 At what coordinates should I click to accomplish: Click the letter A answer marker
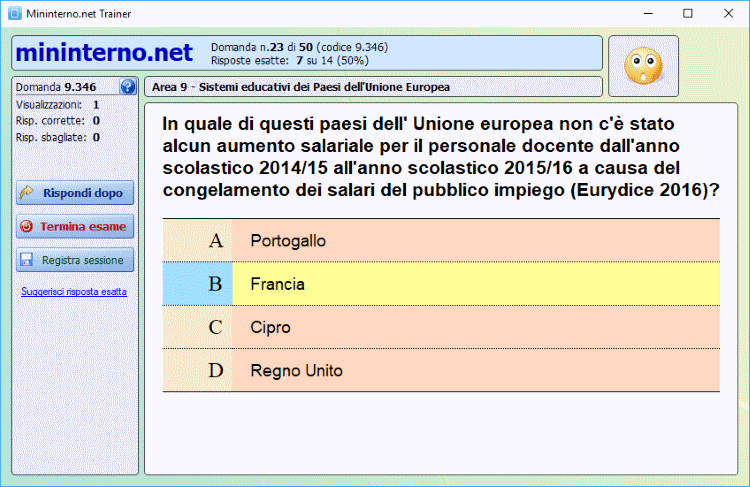[215, 241]
